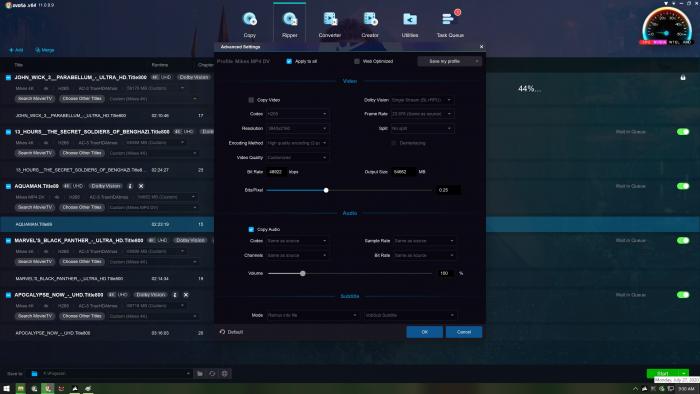Click the refresh icon next to Save to
This screenshot has width=700, height=394.
tap(212, 373)
